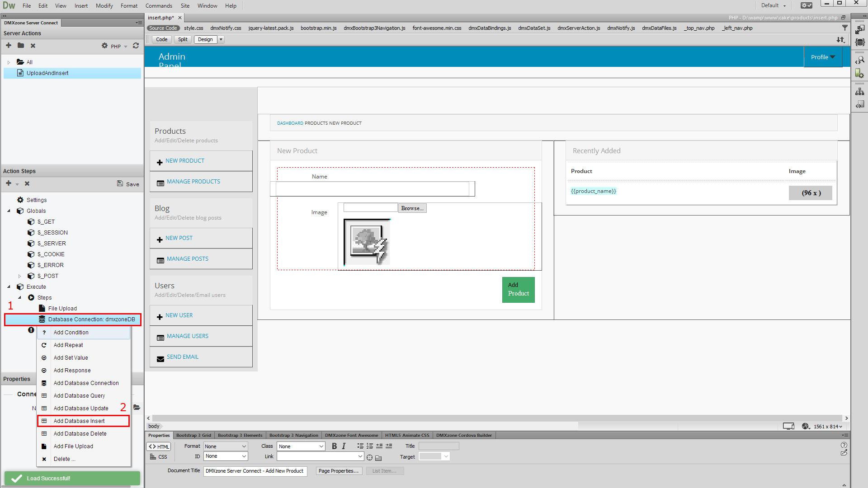Apply ordered list formatting
This screenshot has height=488, width=868.
(x=370, y=446)
